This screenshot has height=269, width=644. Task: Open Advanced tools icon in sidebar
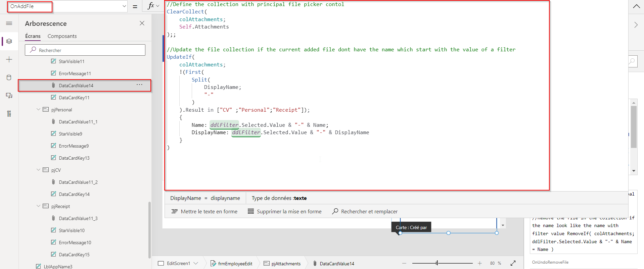point(9,114)
